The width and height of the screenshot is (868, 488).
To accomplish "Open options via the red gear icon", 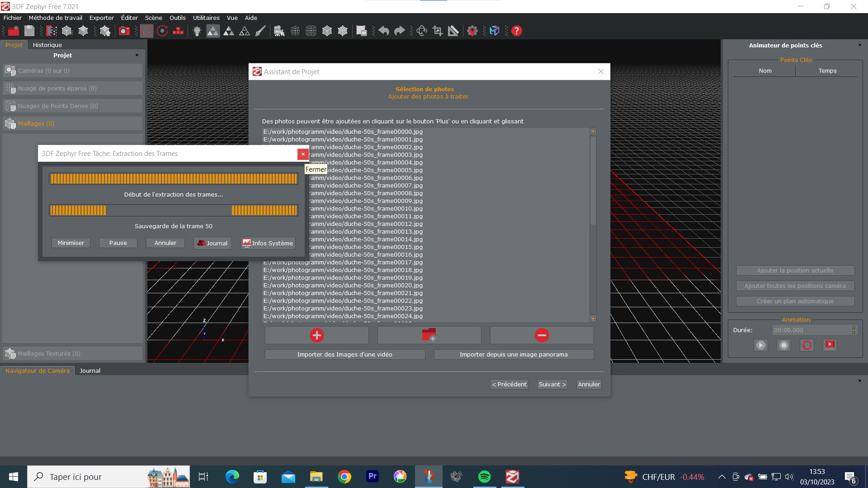I will point(472,31).
